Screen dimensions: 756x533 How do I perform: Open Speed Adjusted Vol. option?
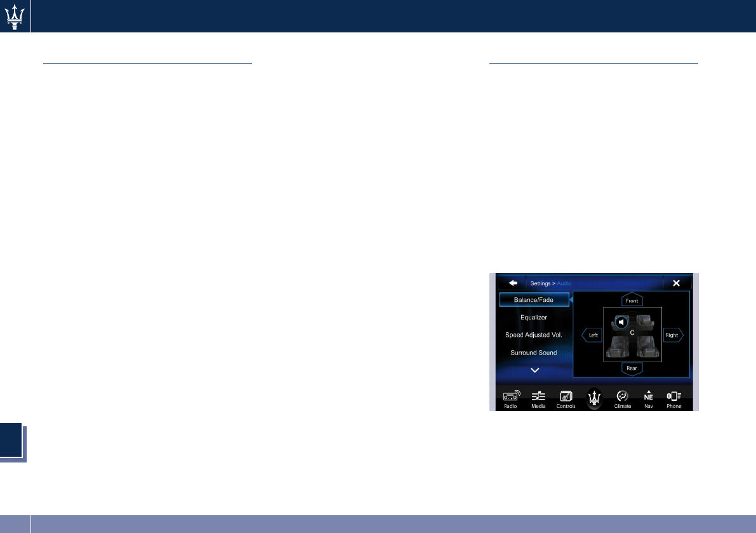pyautogui.click(x=534, y=335)
